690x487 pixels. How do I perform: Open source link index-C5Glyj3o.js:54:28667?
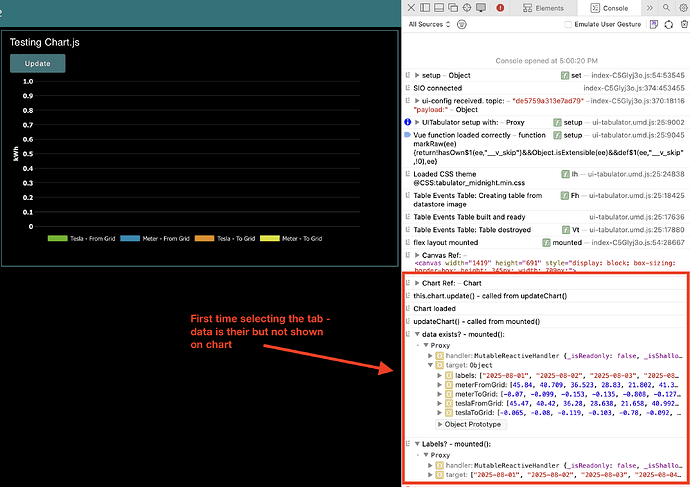point(638,242)
